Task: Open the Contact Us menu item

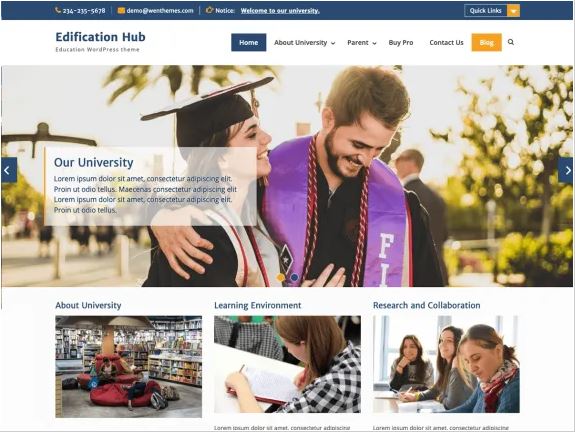Action: (446, 43)
